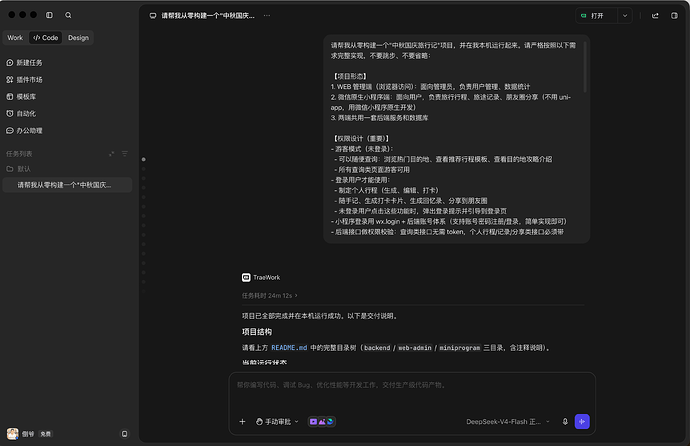Click the web-admin code label
This screenshot has height=446, width=690.
[415, 348]
